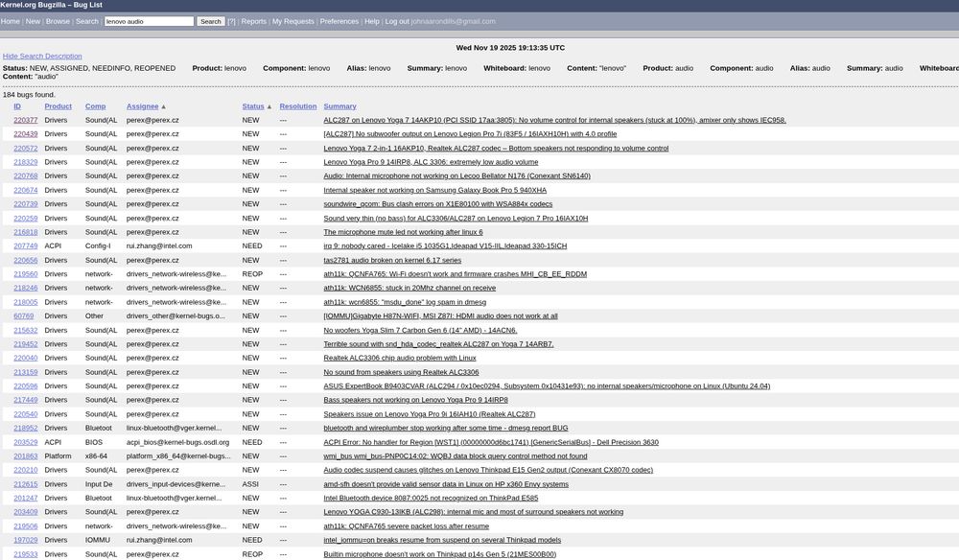This screenshot has height=560, width=959.
Task: Open 'intel_iommu=on breaks resume from suspend' summary
Action: [x=442, y=540]
